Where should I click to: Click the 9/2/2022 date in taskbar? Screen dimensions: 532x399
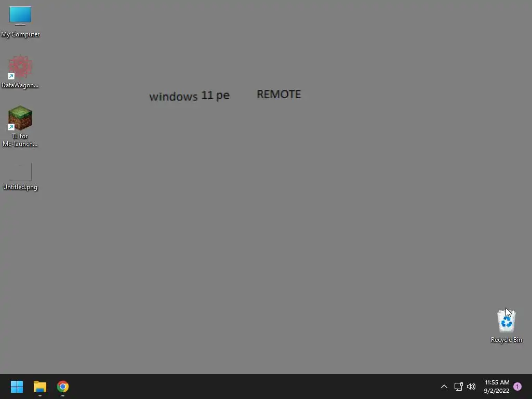497,391
